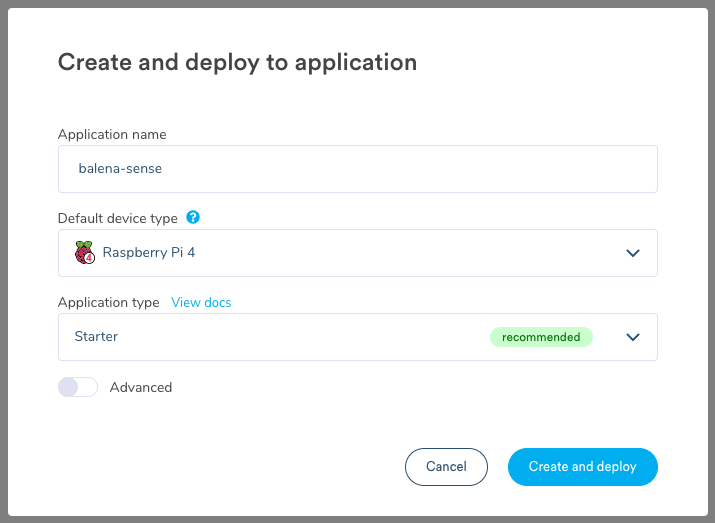Click the Raspberry Pi logo icon

(x=84, y=252)
